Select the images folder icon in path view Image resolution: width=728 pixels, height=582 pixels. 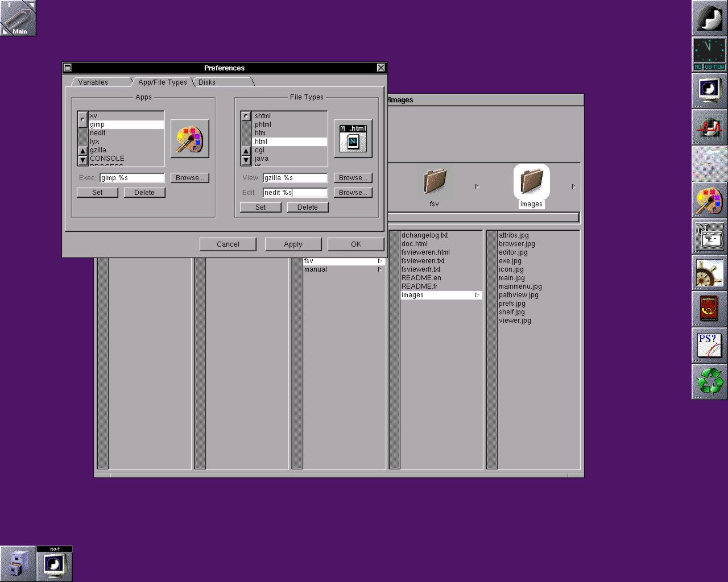tap(531, 183)
